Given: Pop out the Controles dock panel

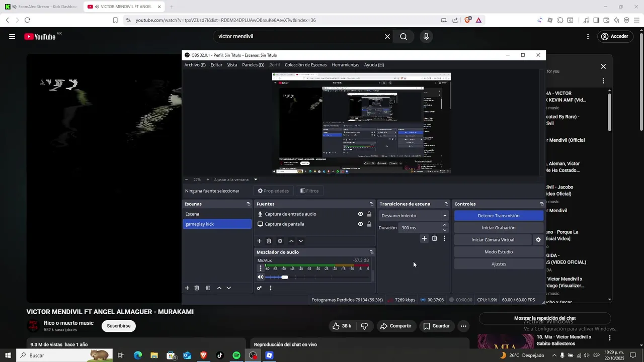Looking at the screenshot, I should (542, 204).
